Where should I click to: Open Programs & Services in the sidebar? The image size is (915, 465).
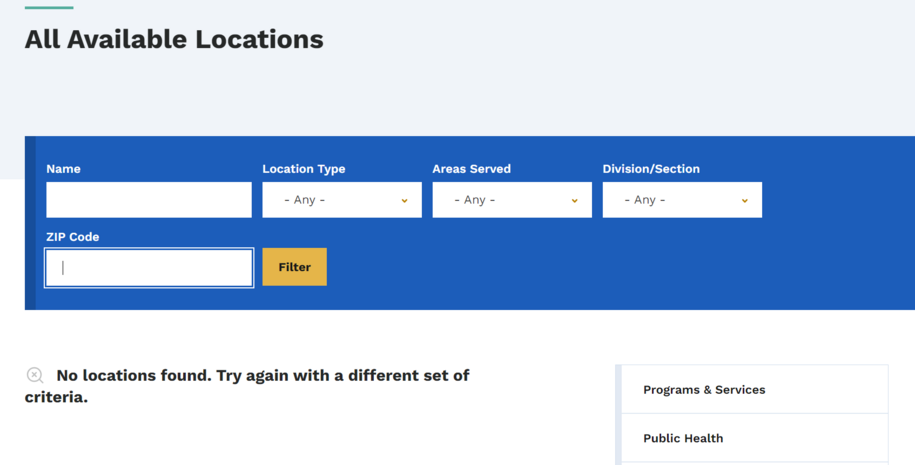pyautogui.click(x=704, y=390)
